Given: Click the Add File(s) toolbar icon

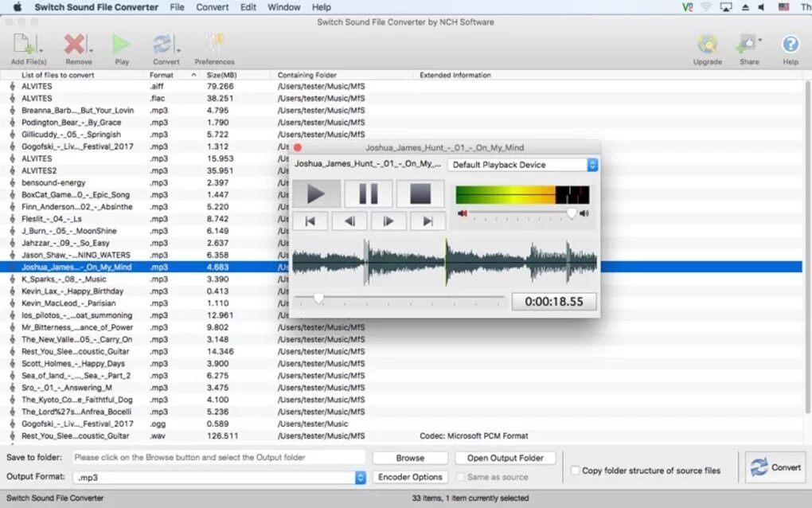Looking at the screenshot, I should pos(24,45).
